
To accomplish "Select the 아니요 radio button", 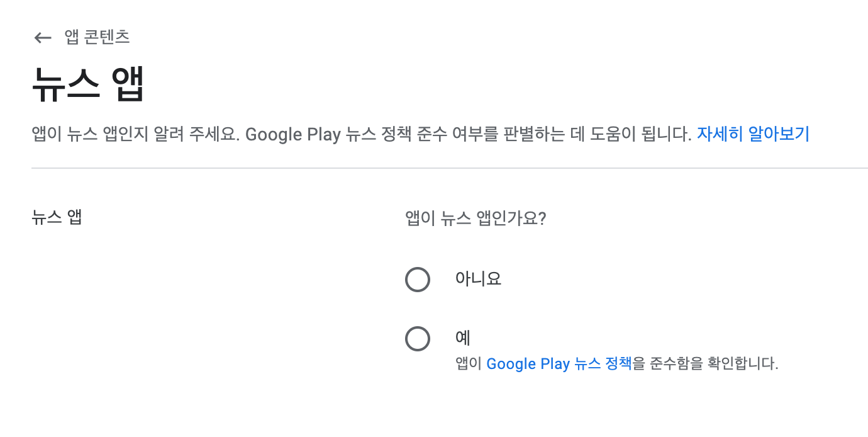I will pyautogui.click(x=418, y=279).
